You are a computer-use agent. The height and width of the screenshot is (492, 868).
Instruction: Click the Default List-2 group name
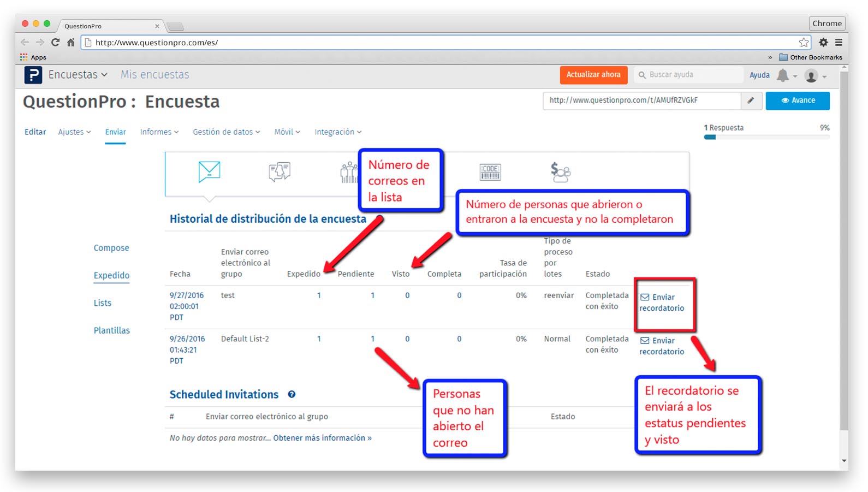[x=245, y=339]
